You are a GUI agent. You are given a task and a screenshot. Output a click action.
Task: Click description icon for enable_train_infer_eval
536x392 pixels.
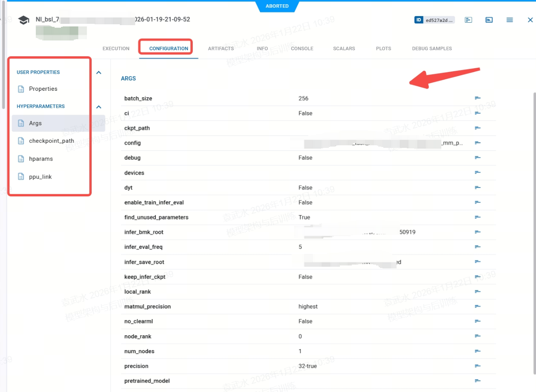478,202
